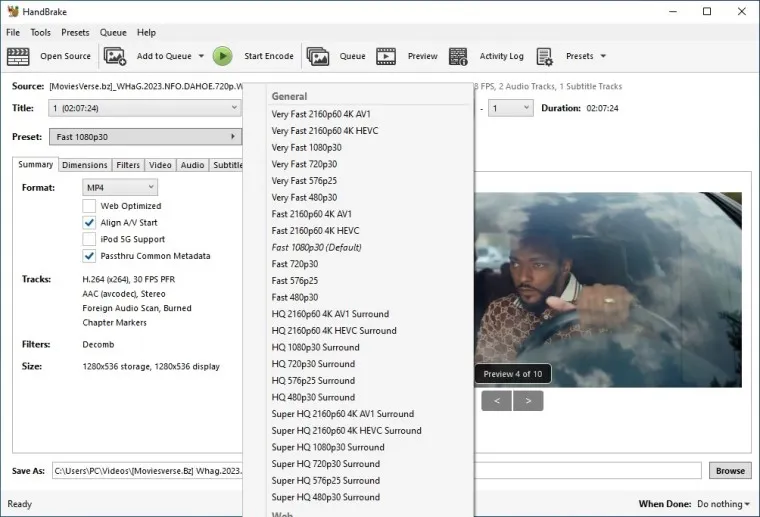The image size is (760, 517).
Task: Open the Help menu
Action: (x=146, y=32)
